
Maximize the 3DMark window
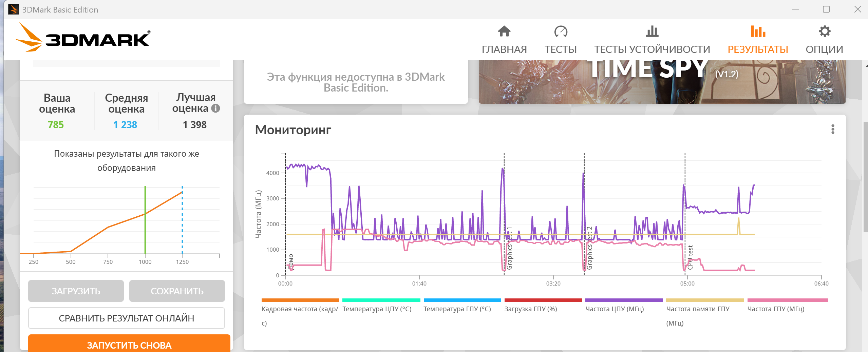[x=826, y=9]
